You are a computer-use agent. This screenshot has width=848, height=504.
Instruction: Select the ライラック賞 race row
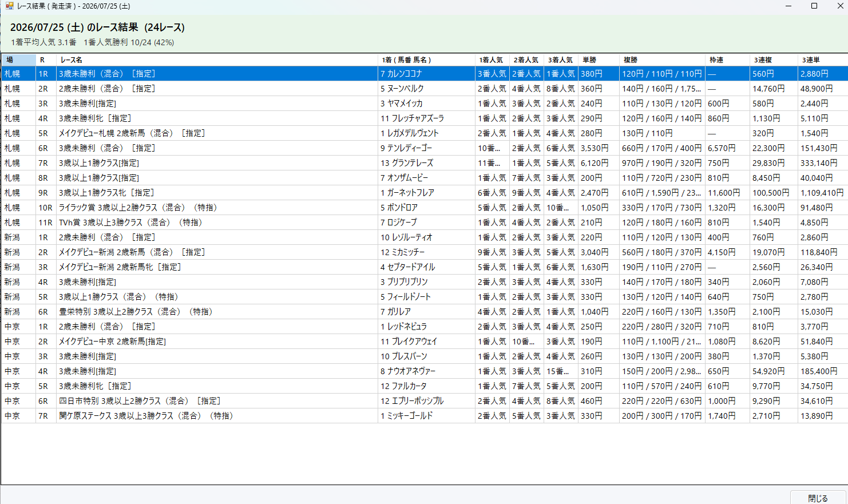424,208
